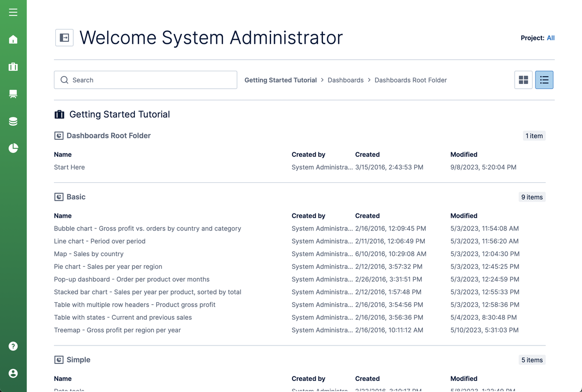Open Line chart - Period over period
The height and width of the screenshot is (392, 582).
pyautogui.click(x=99, y=241)
